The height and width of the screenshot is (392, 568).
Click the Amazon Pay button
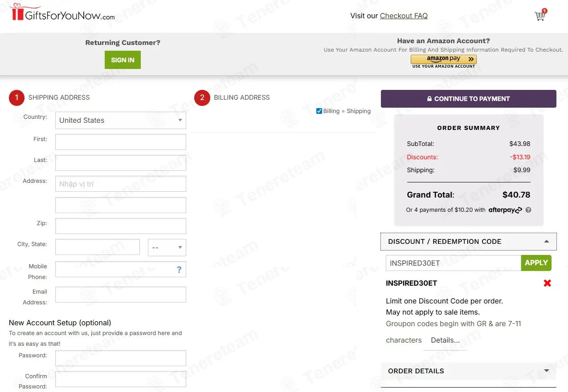[x=444, y=59]
